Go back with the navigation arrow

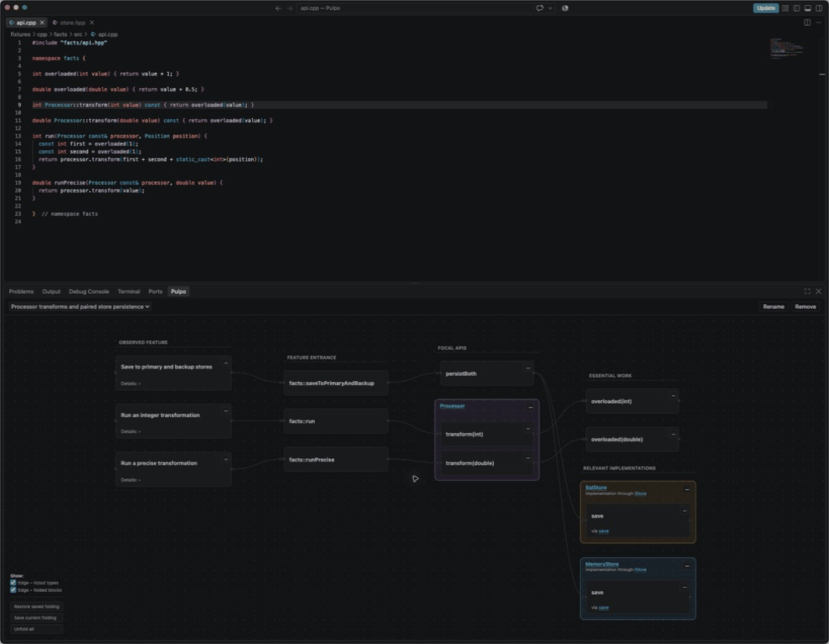(278, 8)
